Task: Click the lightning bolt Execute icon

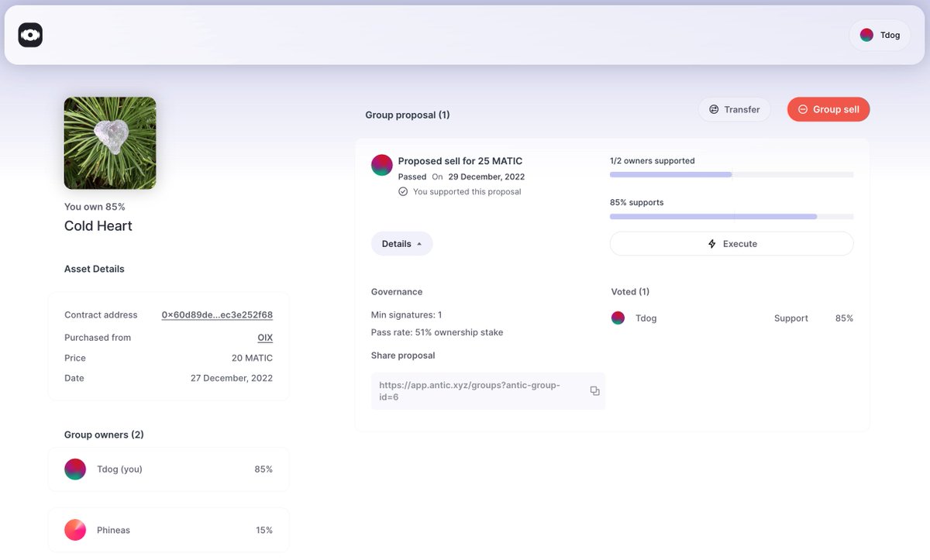Action: [712, 243]
